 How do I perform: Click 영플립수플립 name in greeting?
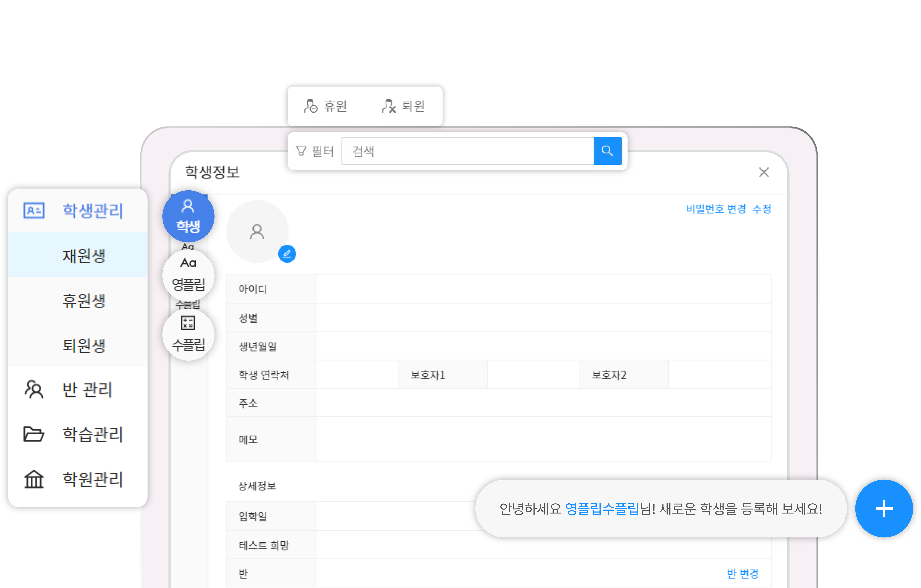pyautogui.click(x=602, y=509)
